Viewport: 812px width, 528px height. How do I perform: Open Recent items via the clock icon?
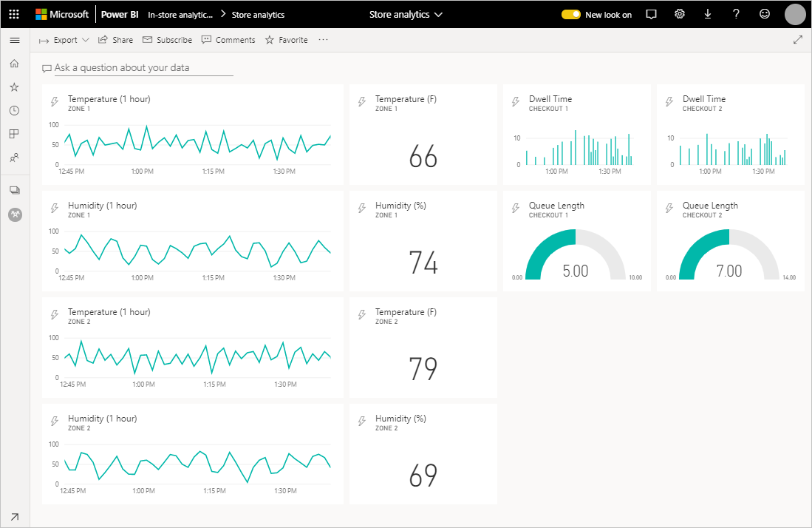14,110
